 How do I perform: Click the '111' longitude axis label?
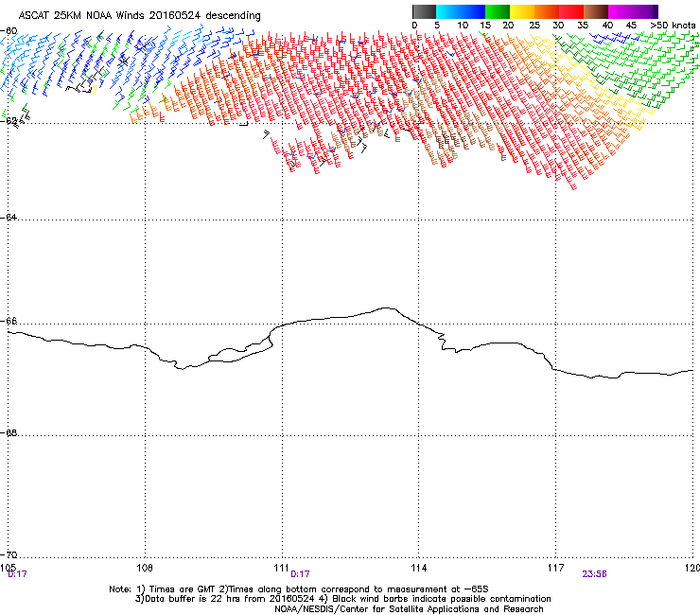pos(282,567)
